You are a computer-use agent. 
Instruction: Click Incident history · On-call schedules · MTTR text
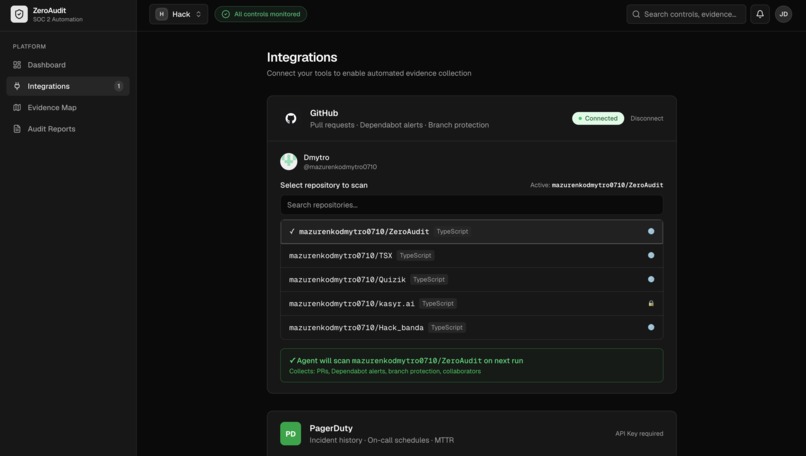click(x=381, y=440)
